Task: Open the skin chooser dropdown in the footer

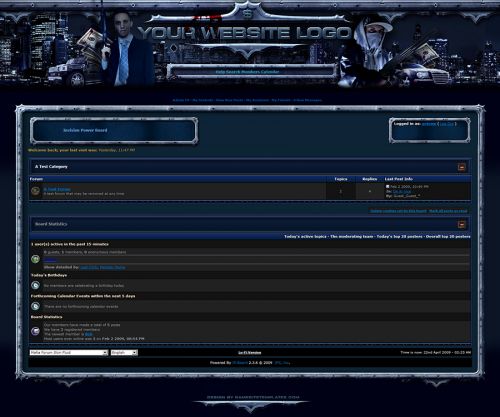Action: pos(68,352)
